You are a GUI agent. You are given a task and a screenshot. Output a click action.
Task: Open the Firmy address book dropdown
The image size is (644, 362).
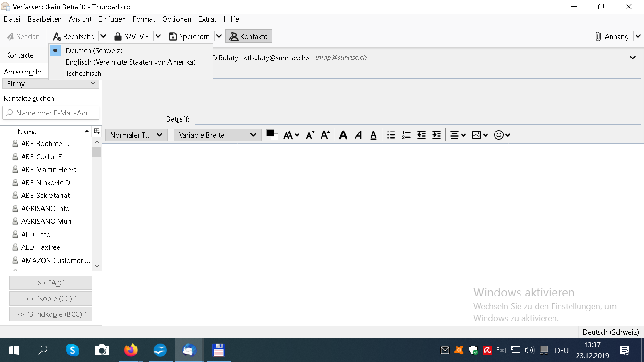click(51, 83)
